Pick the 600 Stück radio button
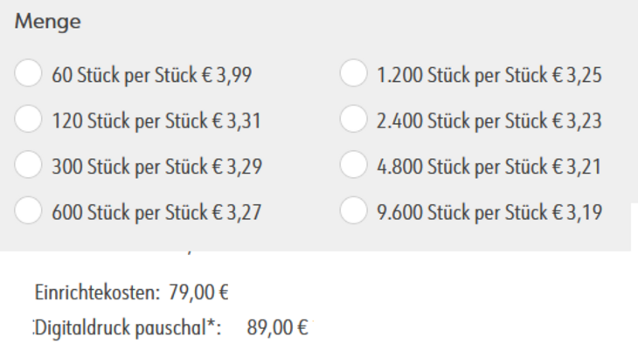This screenshot has width=638, height=364. point(29,210)
